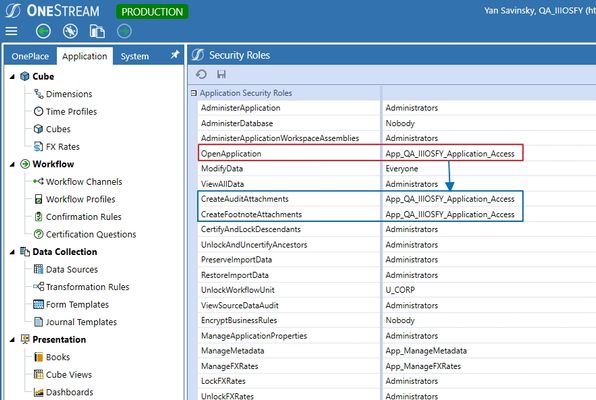
Task: Switch to the System tab
Action: pos(135,56)
